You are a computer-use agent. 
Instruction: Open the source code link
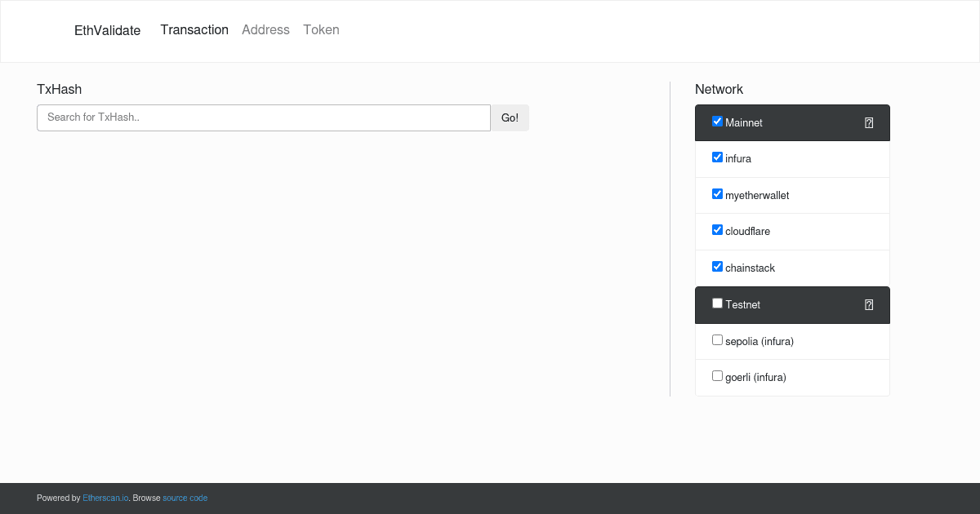[x=185, y=498]
